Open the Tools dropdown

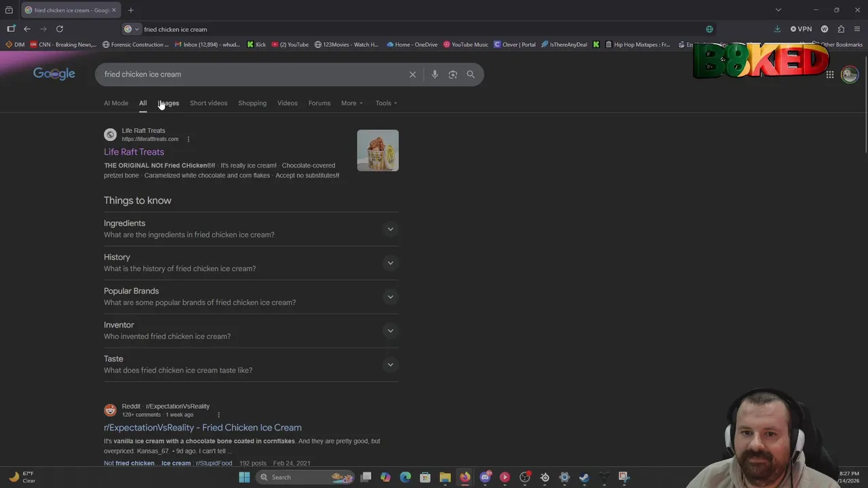pos(387,103)
